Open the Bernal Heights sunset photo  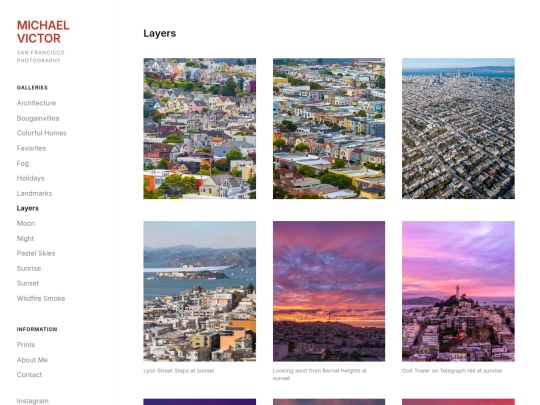(329, 291)
